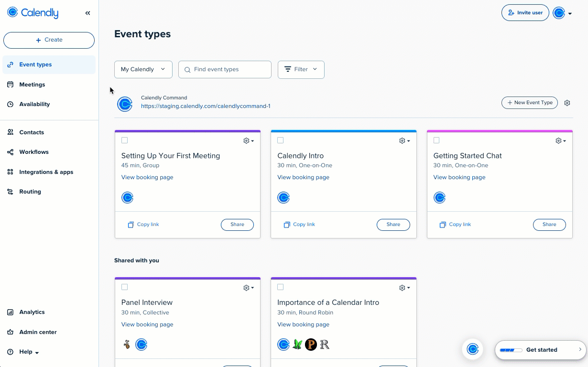Click the Getting Started Chat card title

[468, 156]
